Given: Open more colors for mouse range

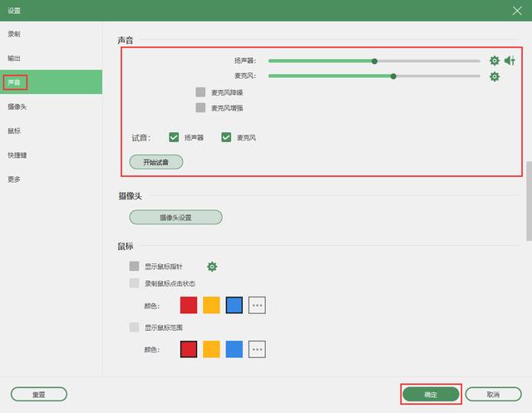Looking at the screenshot, I should tap(257, 349).
